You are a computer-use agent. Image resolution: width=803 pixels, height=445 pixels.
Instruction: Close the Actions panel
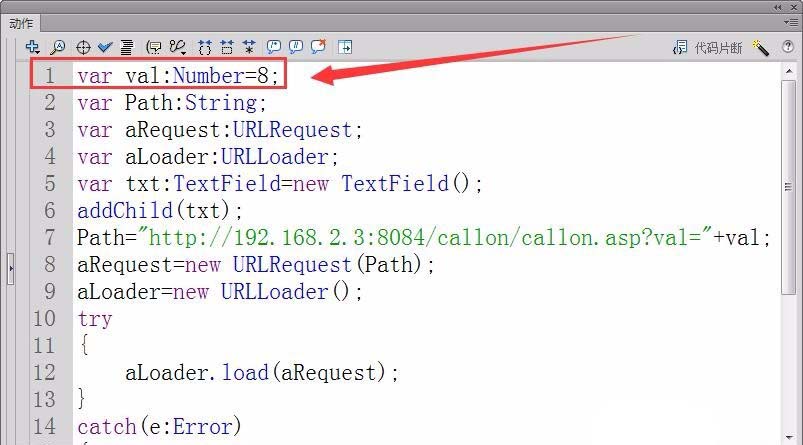point(794,7)
